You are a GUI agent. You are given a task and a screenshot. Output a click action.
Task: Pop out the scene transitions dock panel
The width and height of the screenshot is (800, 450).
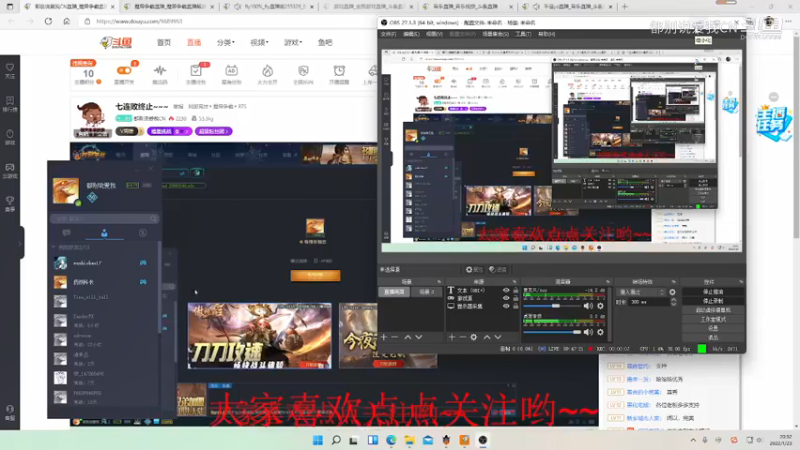[x=673, y=282]
